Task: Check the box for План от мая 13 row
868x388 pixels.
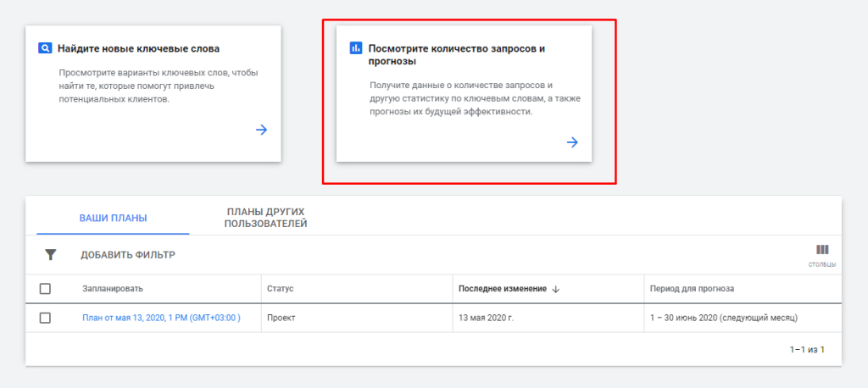Action: pos(46,318)
